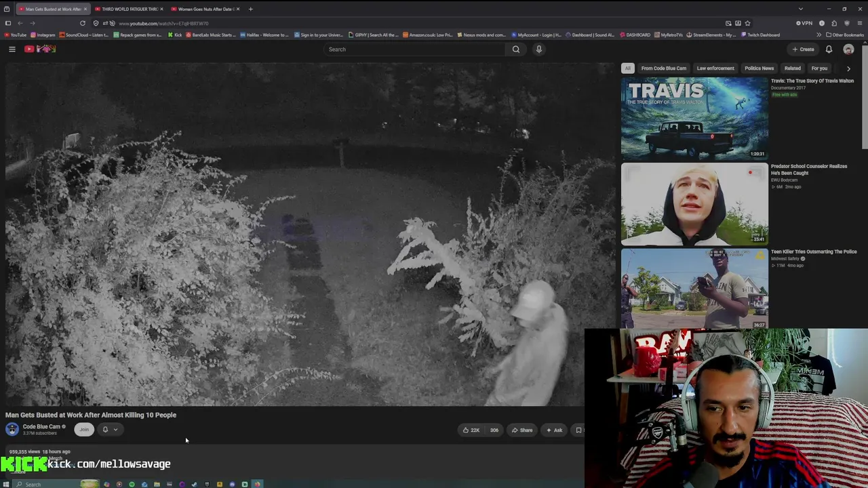Select the 'For you' filter chip
The image size is (868, 488).
coord(819,68)
